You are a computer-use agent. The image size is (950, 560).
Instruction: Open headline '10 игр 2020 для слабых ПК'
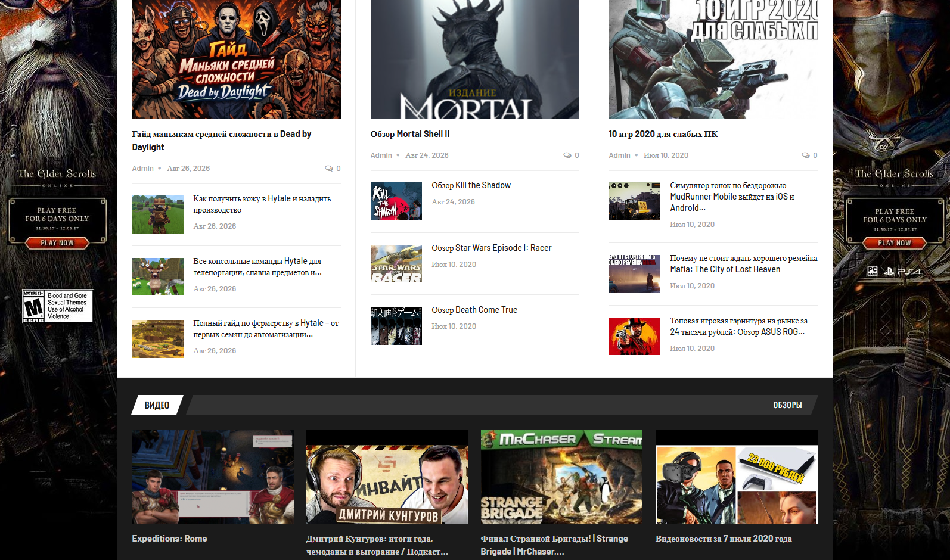[663, 134]
